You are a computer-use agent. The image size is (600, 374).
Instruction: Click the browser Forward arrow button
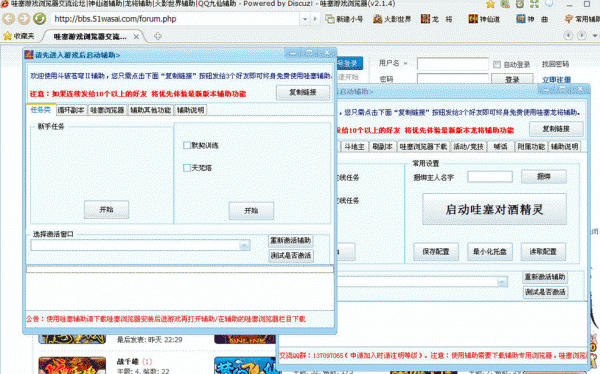[24, 18]
